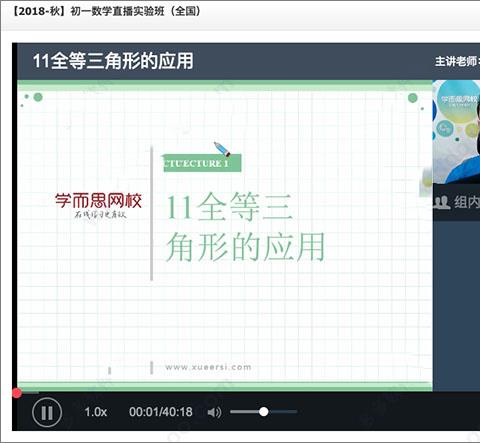Screen dimensions: 480x443
Task: Click the teacher webcam thumbnail
Action: pos(456,132)
